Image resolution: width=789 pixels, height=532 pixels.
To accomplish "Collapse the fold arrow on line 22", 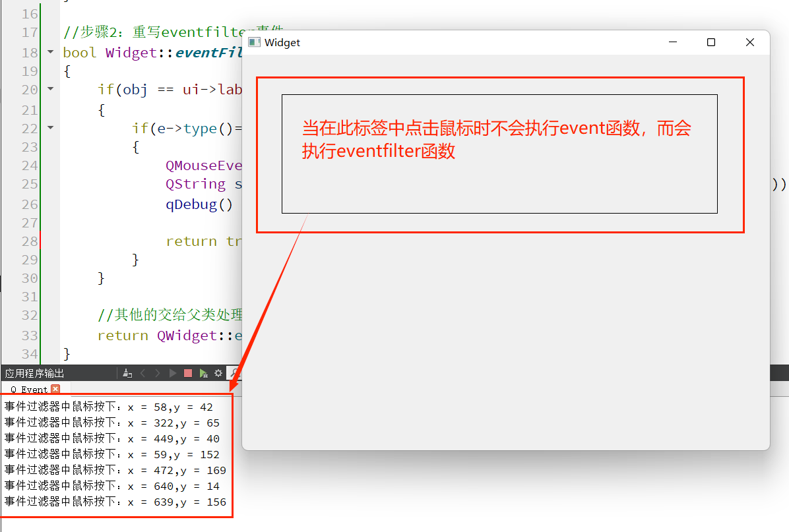I will click(50, 128).
